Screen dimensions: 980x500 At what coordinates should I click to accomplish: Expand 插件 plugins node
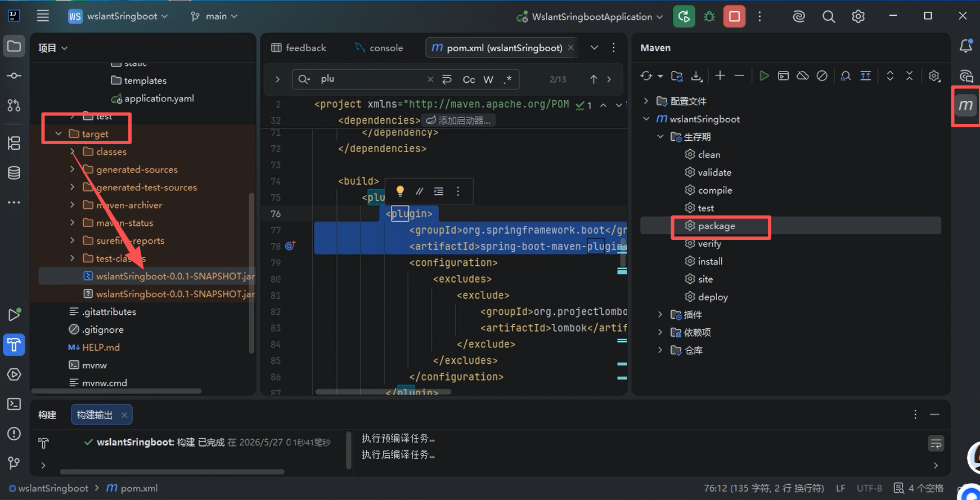click(660, 314)
